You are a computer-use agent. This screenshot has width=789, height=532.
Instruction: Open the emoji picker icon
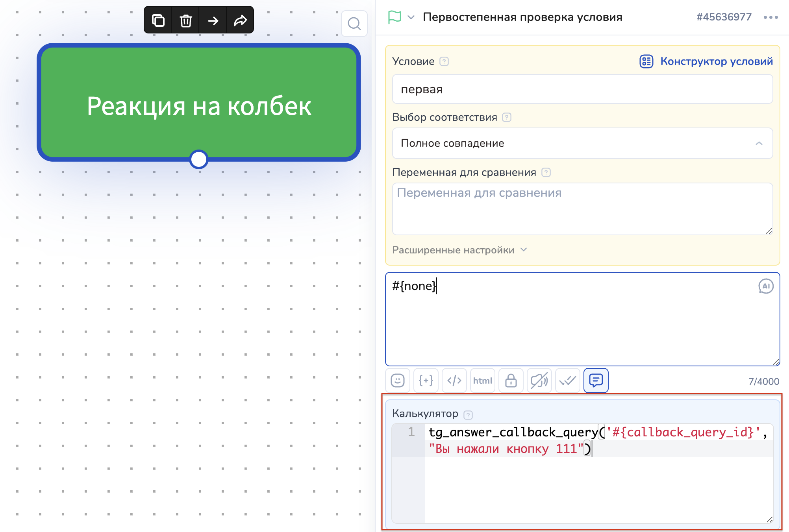pyautogui.click(x=398, y=381)
